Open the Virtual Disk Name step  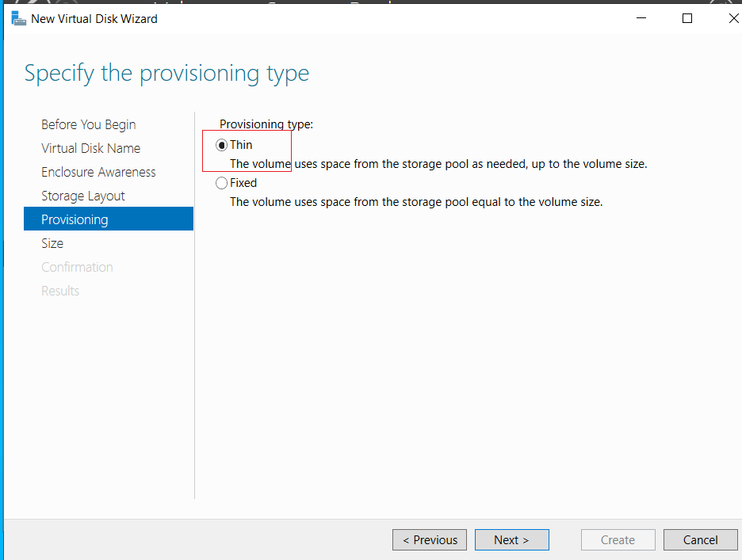(x=91, y=148)
